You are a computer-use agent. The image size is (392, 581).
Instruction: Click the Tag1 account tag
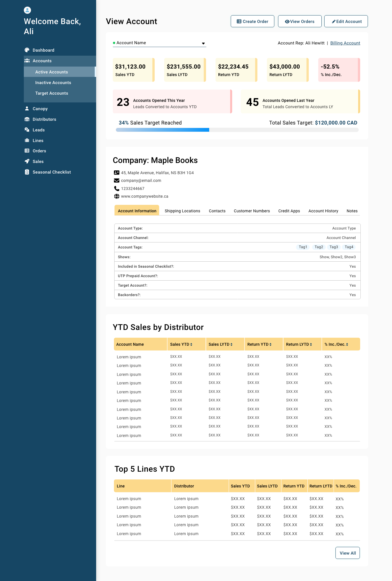303,247
